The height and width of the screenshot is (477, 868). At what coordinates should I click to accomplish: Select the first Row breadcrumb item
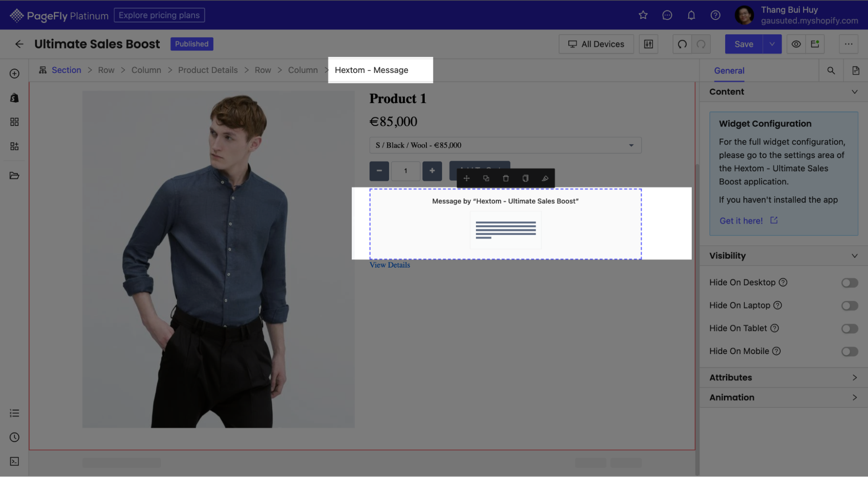[106, 70]
